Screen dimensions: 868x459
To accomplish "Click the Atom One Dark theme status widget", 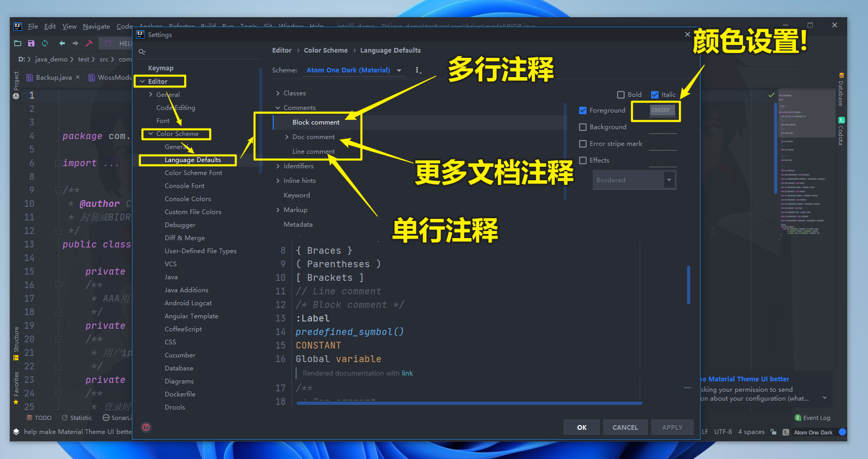I will (813, 432).
